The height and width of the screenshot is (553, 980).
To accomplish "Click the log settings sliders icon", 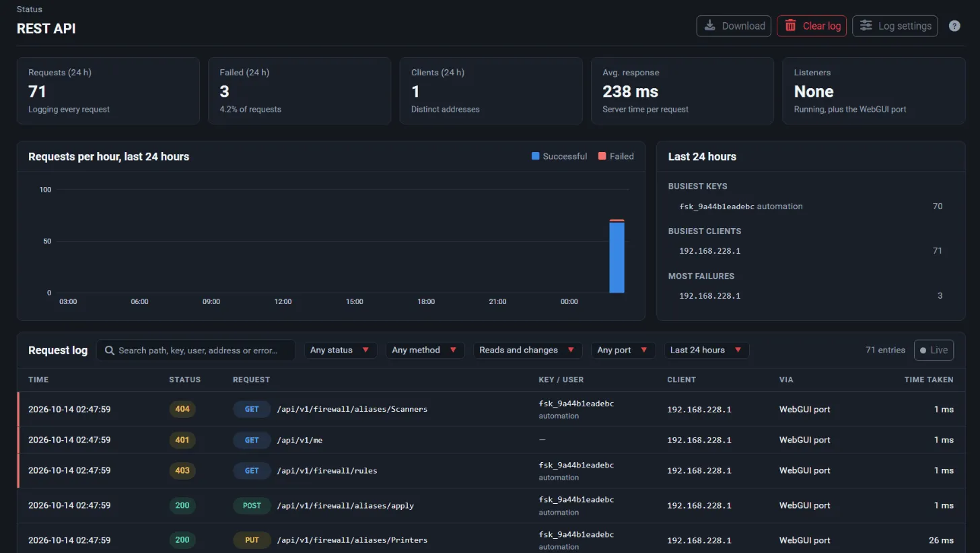I will point(866,26).
